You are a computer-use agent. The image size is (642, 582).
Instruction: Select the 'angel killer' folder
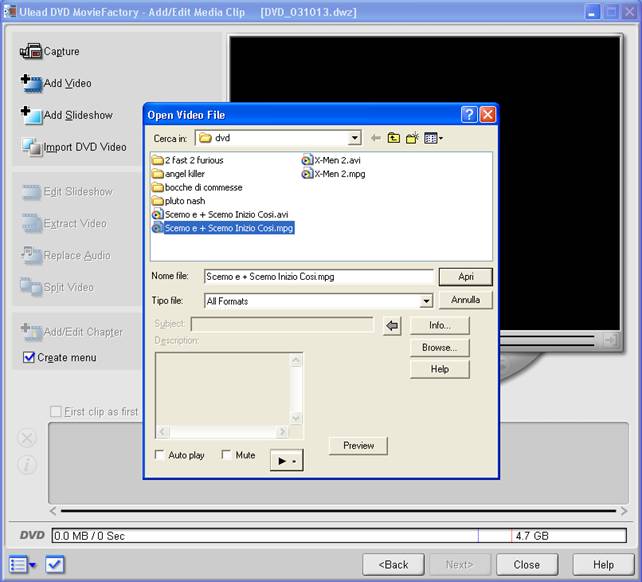click(x=179, y=174)
